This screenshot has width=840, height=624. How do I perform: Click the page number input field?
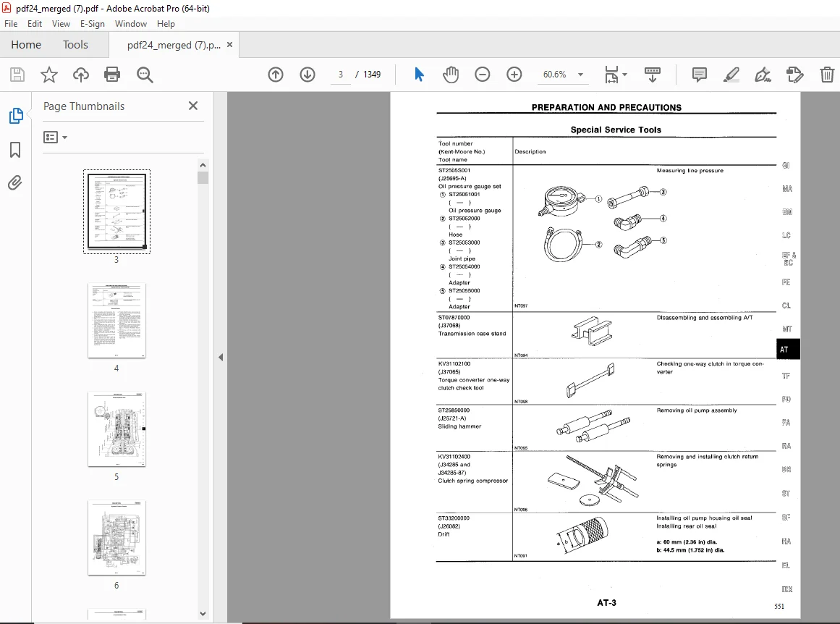click(x=341, y=75)
